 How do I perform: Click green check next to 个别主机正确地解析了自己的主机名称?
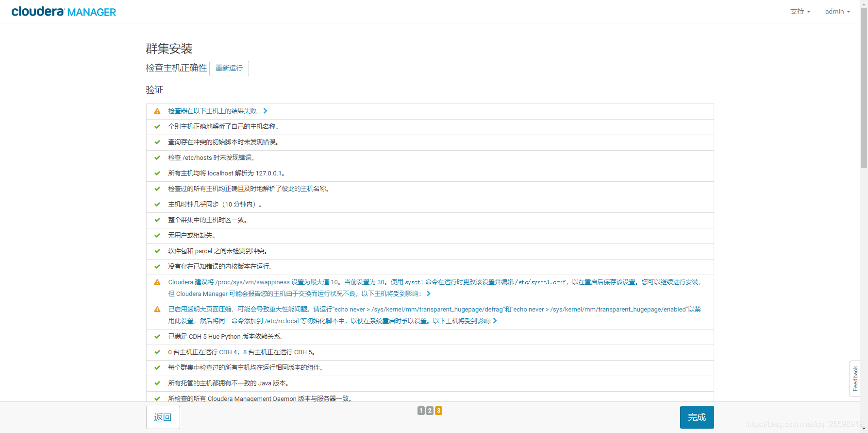157,127
